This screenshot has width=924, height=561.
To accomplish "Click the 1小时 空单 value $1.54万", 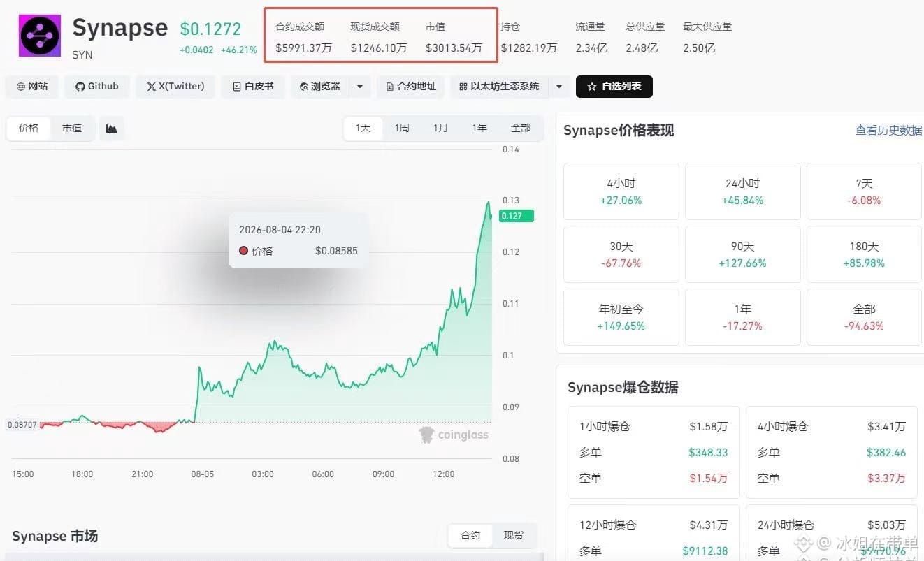I will click(709, 478).
